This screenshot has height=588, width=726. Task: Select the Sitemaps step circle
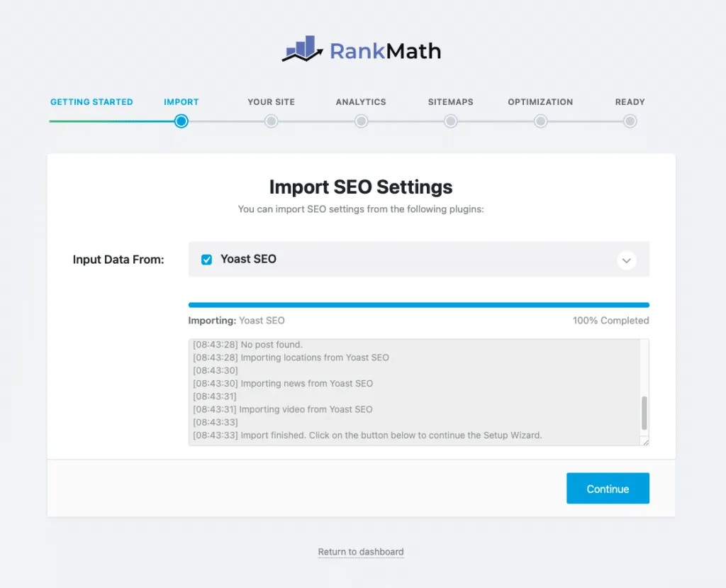click(450, 121)
